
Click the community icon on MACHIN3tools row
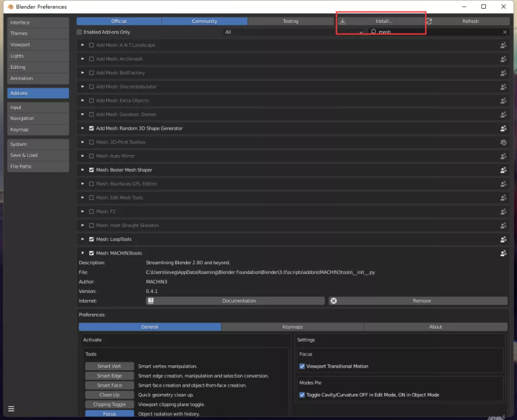click(503, 253)
